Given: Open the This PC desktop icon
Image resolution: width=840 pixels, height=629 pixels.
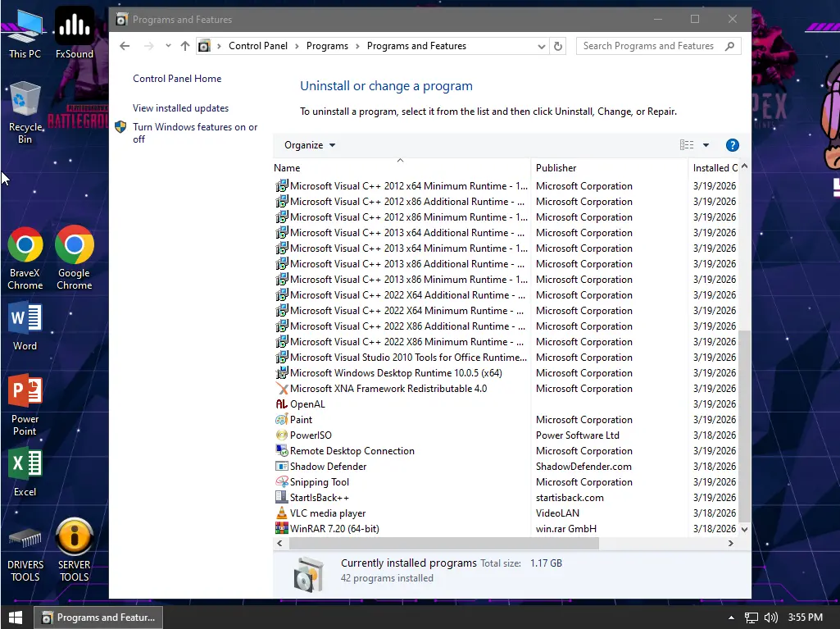Looking at the screenshot, I should click(25, 33).
